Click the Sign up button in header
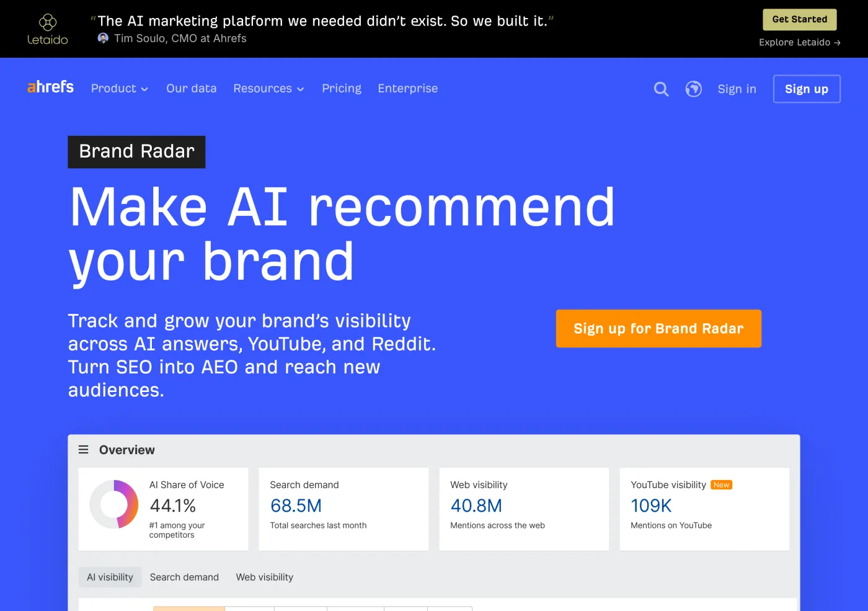Screen dimensions: 868x611 [x=806, y=89]
